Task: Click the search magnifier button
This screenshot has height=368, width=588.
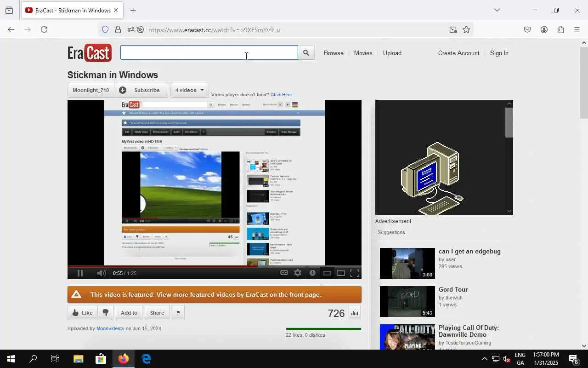Action: [306, 53]
